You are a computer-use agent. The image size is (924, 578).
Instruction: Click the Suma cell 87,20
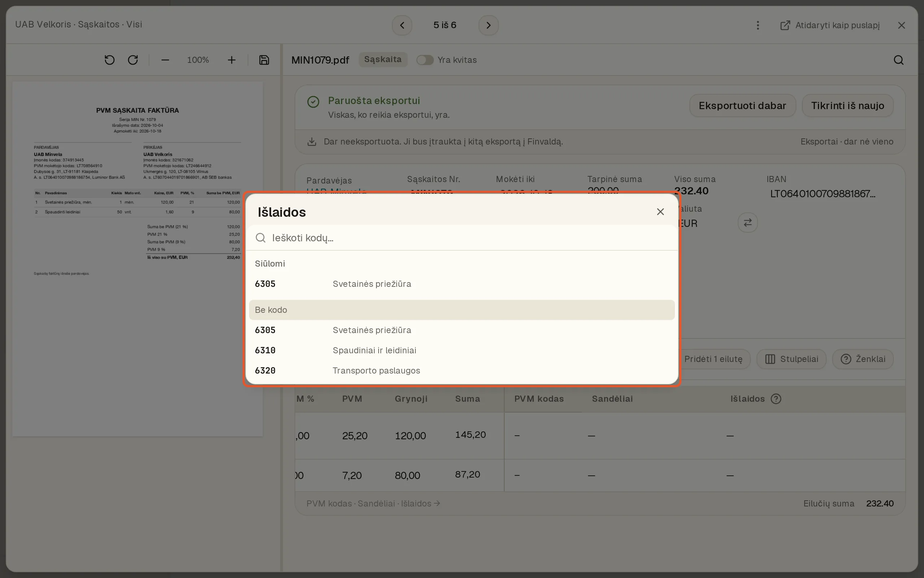[468, 474]
